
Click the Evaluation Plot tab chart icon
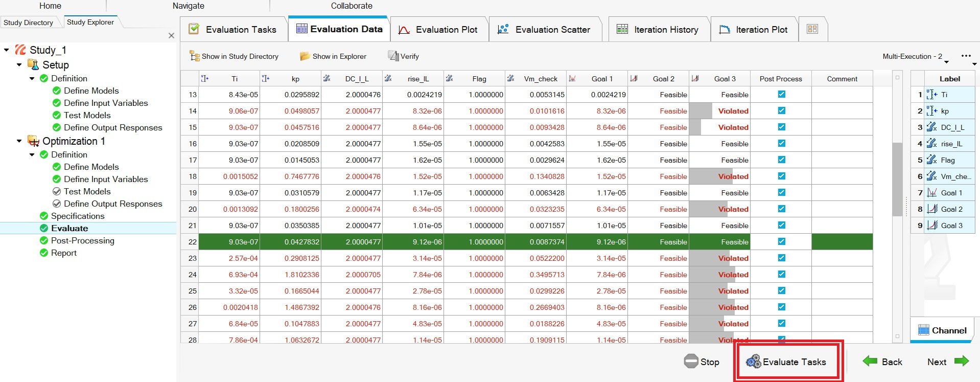coord(404,30)
